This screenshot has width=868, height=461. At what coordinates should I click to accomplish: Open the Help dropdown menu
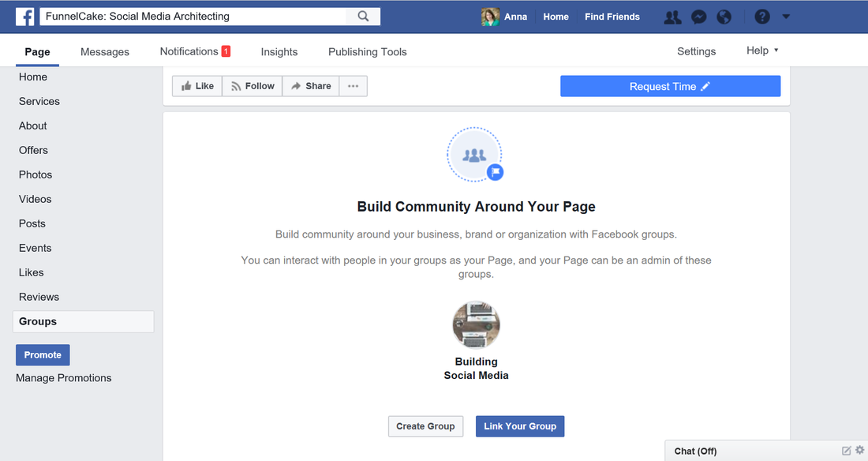pyautogui.click(x=762, y=51)
